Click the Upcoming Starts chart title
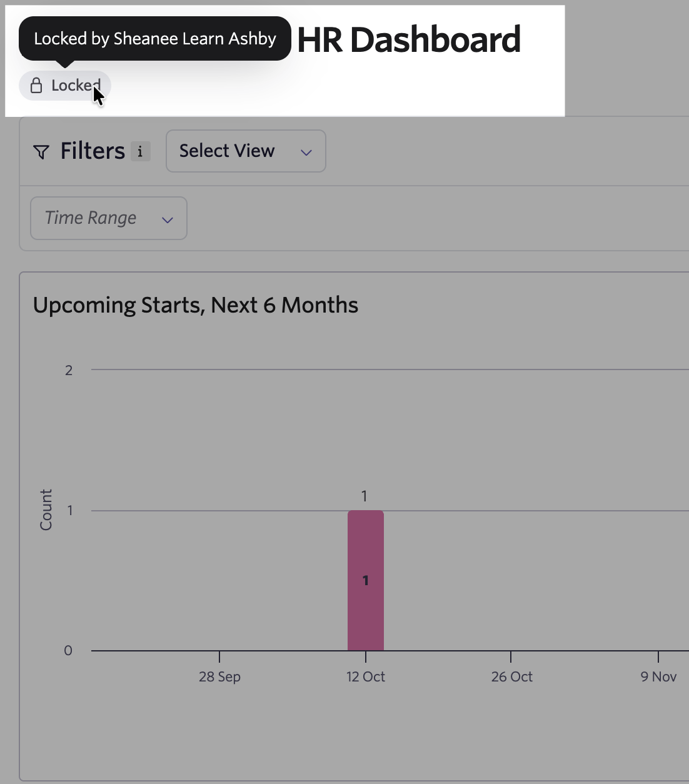The height and width of the screenshot is (784, 689). pos(196,305)
